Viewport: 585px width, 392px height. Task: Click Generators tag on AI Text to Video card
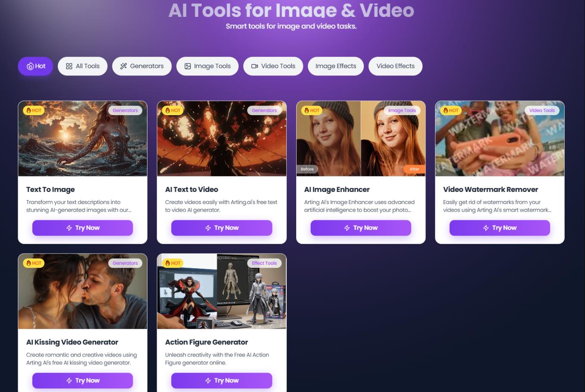(x=264, y=110)
